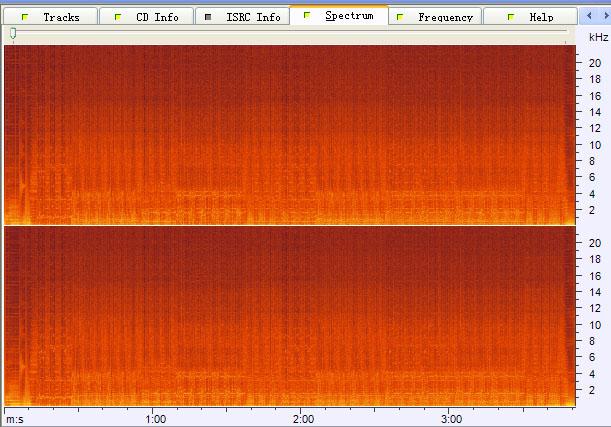
Task: Click the green icon on Spectrum tab
Action: [x=307, y=15]
